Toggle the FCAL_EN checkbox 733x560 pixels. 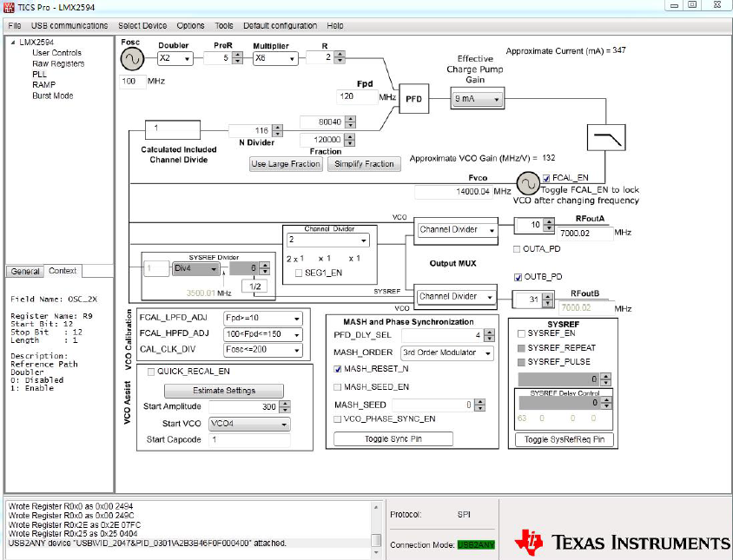546,178
